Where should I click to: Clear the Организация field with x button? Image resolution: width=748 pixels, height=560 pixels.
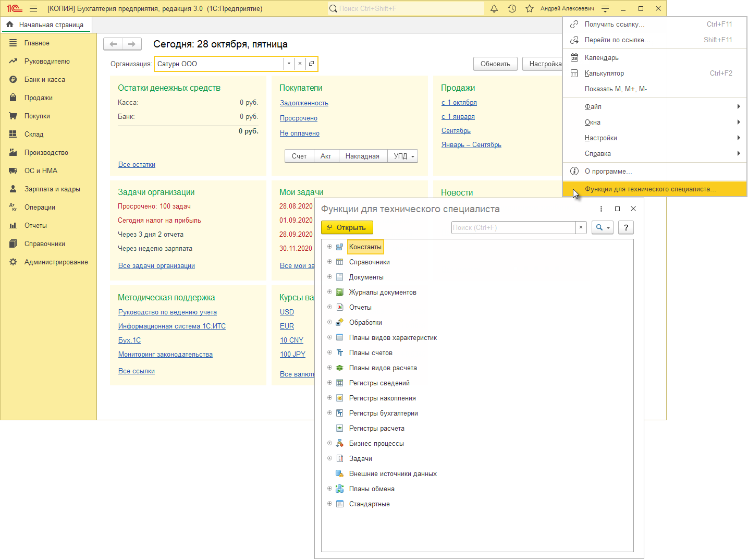tap(300, 64)
